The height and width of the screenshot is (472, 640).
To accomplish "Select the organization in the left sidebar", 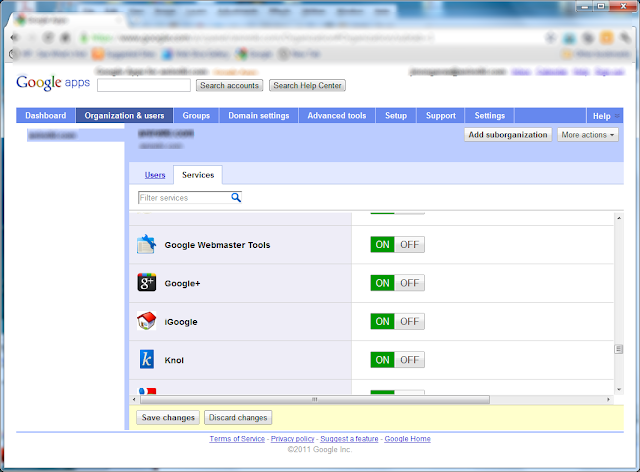I will [76, 135].
